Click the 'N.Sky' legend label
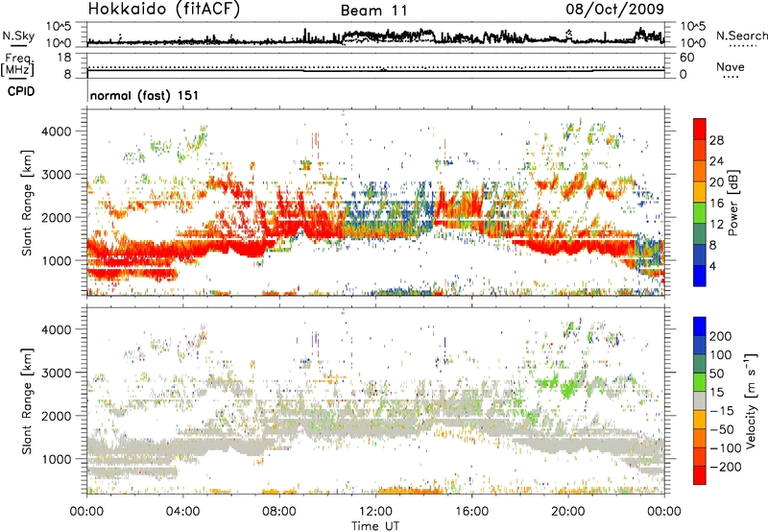The image size is (768, 532). click(x=18, y=36)
